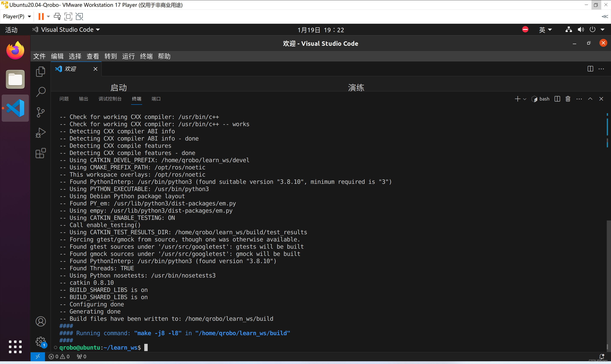Screen dimensions: 611x364
Task: Click the forwarded ports indicator in status bar
Action: pos(81,357)
